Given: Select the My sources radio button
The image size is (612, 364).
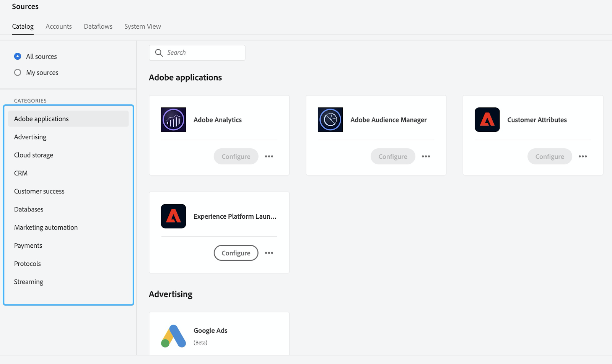Looking at the screenshot, I should click(18, 72).
